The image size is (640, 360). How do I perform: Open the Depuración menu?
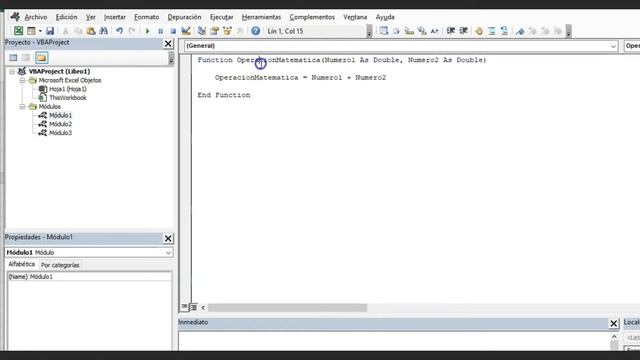click(x=184, y=17)
